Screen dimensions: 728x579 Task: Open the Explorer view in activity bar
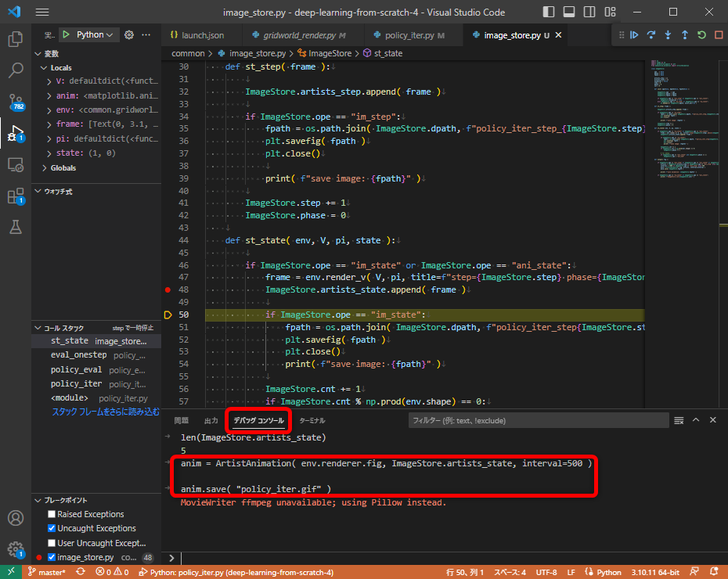point(16,39)
